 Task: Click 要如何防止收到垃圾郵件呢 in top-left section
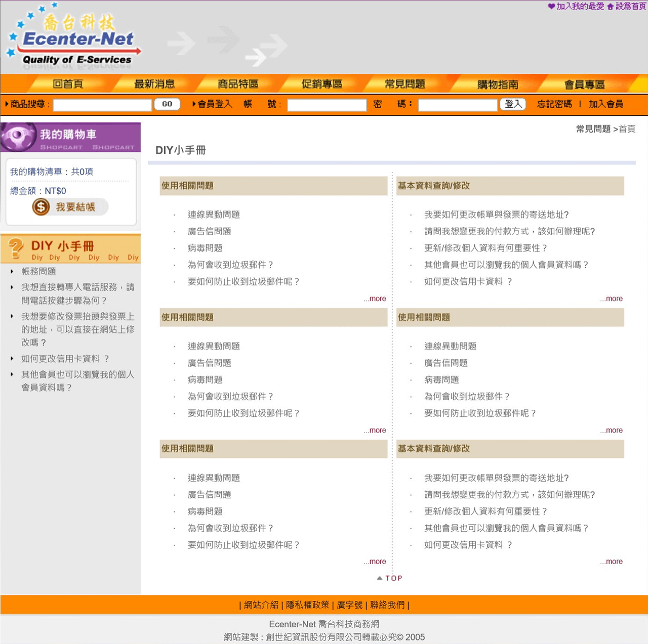pos(244,281)
